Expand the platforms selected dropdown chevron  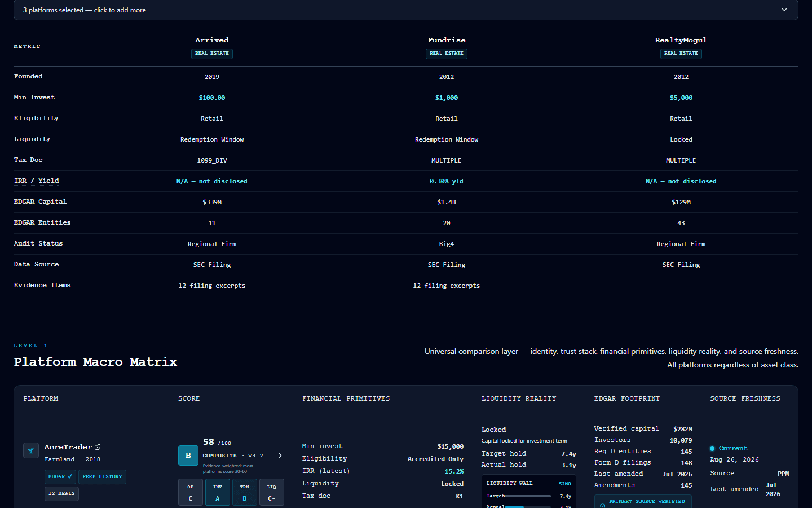pyautogui.click(x=784, y=10)
